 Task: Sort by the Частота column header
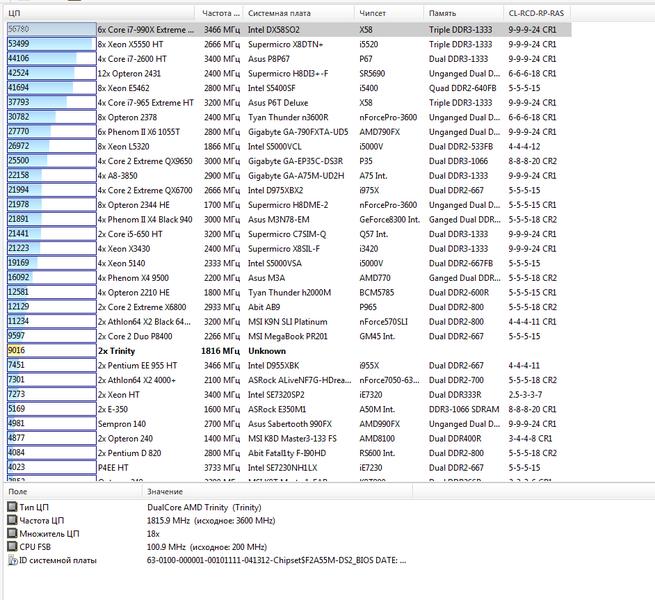click(x=219, y=13)
